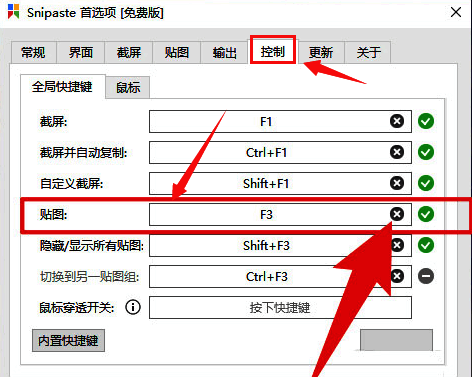Click green status check for 截屏
This screenshot has height=377, width=472.
(x=426, y=121)
